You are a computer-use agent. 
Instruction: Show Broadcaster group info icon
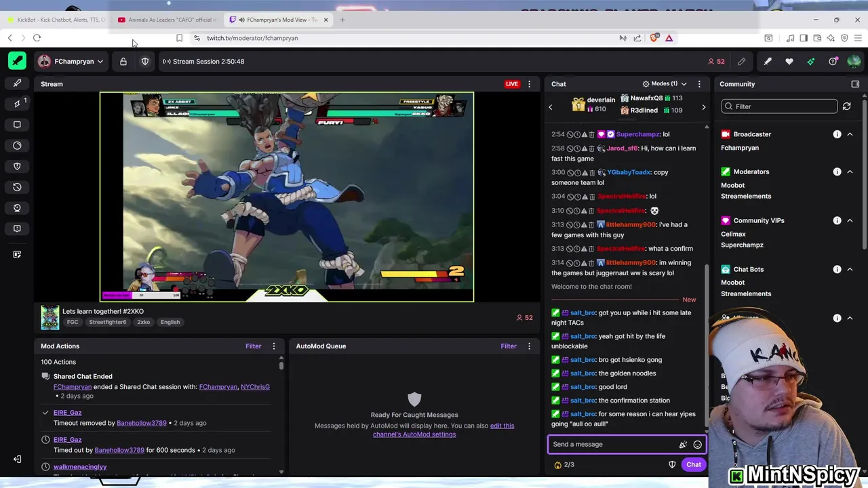click(x=837, y=134)
